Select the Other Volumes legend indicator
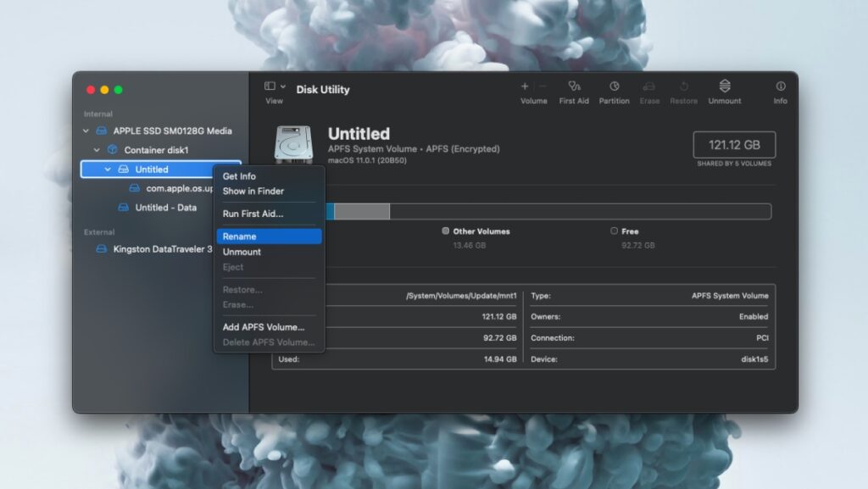The width and height of the screenshot is (868, 489). click(x=445, y=231)
